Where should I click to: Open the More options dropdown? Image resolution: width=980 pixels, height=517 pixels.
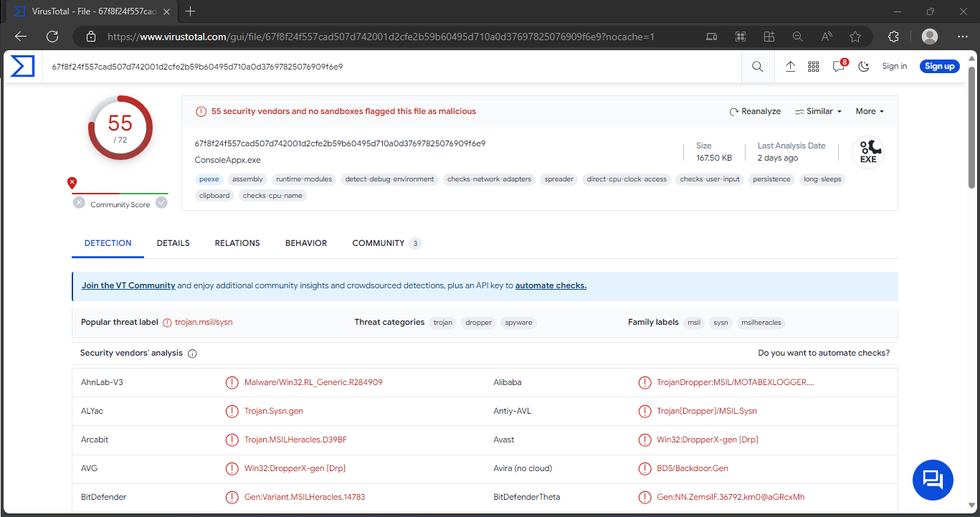click(869, 111)
